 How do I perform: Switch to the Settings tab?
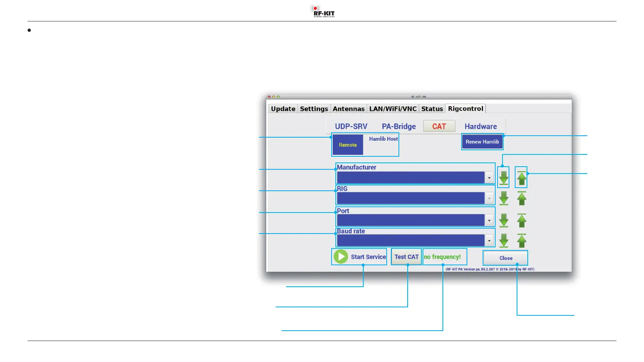[314, 109]
